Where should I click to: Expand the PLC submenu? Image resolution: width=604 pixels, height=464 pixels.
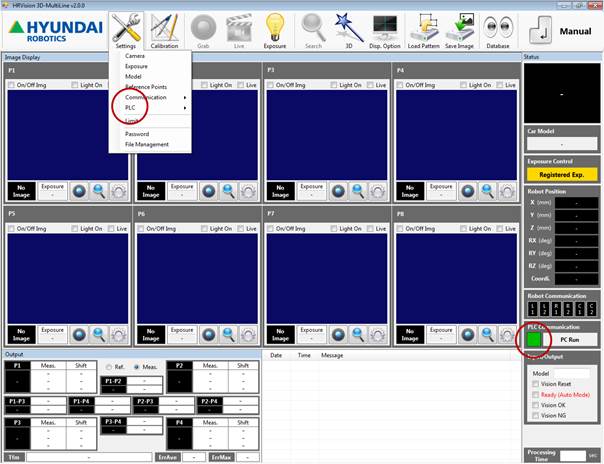tap(150, 108)
